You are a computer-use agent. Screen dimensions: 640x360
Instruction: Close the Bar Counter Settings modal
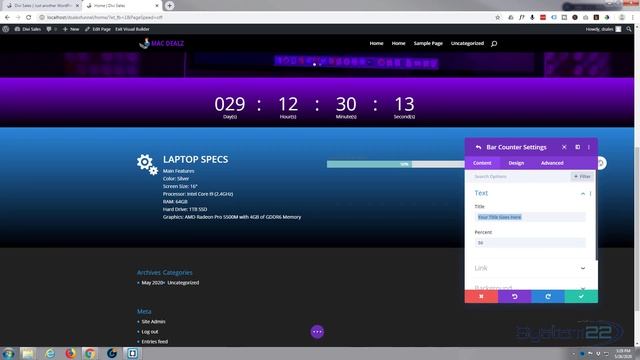[564, 147]
